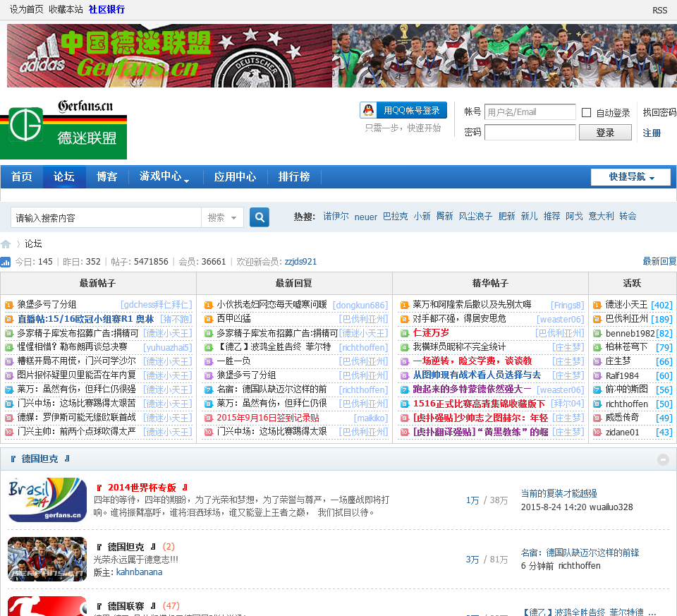Click rank 1 icon beside 狼堡多亏了分组

[9, 306]
